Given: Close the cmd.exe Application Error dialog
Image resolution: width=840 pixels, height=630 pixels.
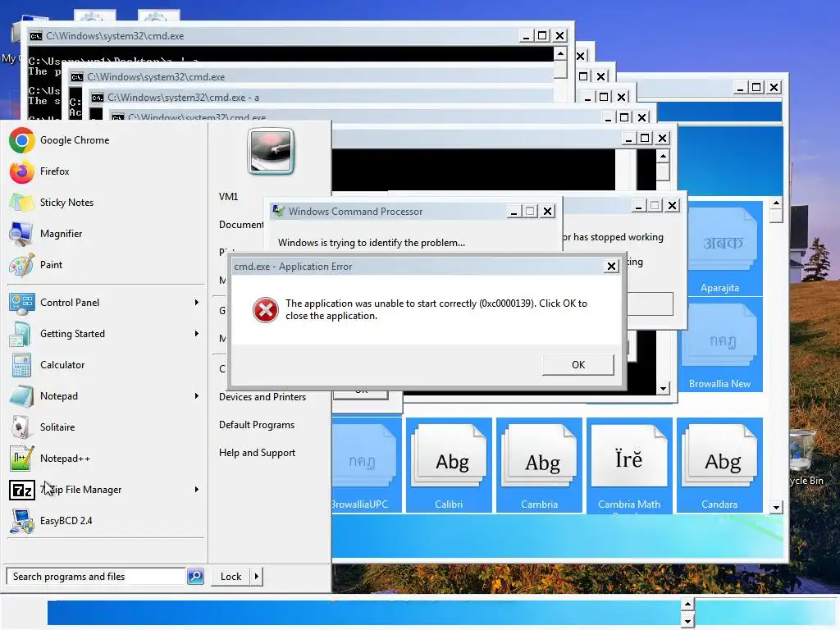Looking at the screenshot, I should [611, 267].
